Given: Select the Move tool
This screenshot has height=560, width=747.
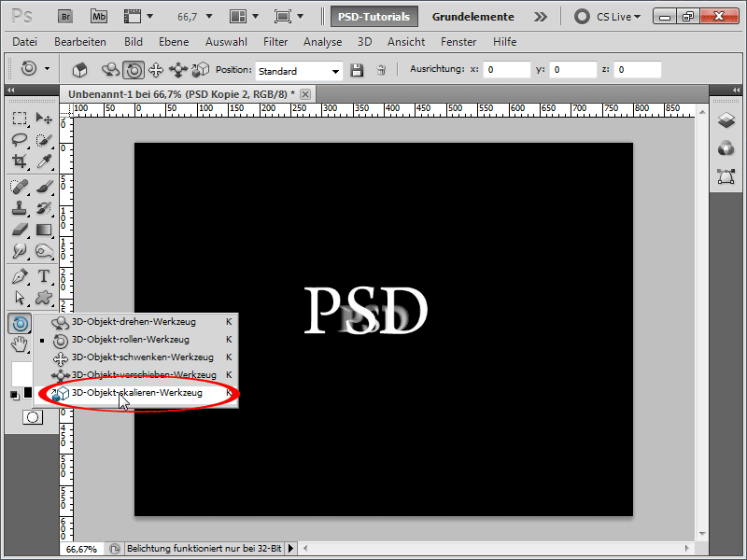Looking at the screenshot, I should 44,119.
